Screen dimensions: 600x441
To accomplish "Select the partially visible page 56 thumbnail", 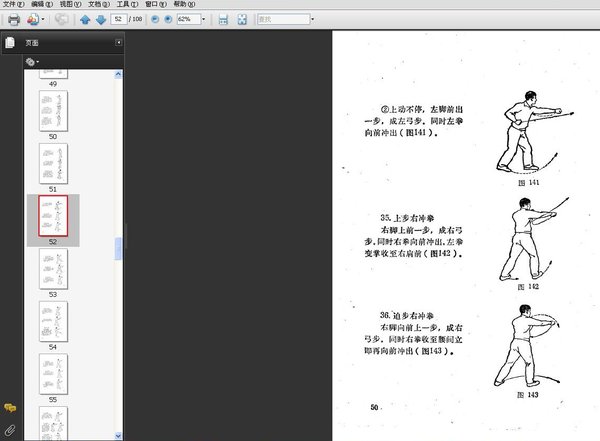I will [53, 423].
